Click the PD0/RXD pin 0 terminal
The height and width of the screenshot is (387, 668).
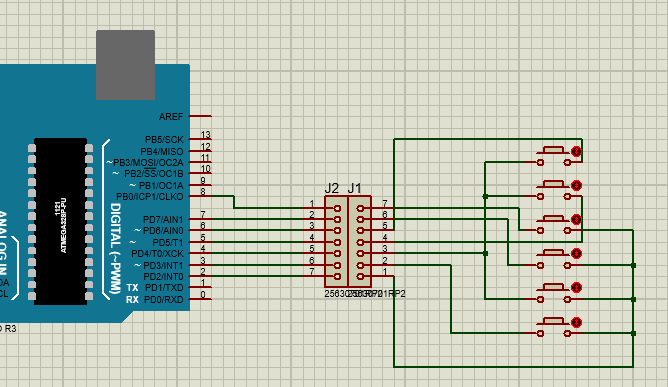point(200,299)
